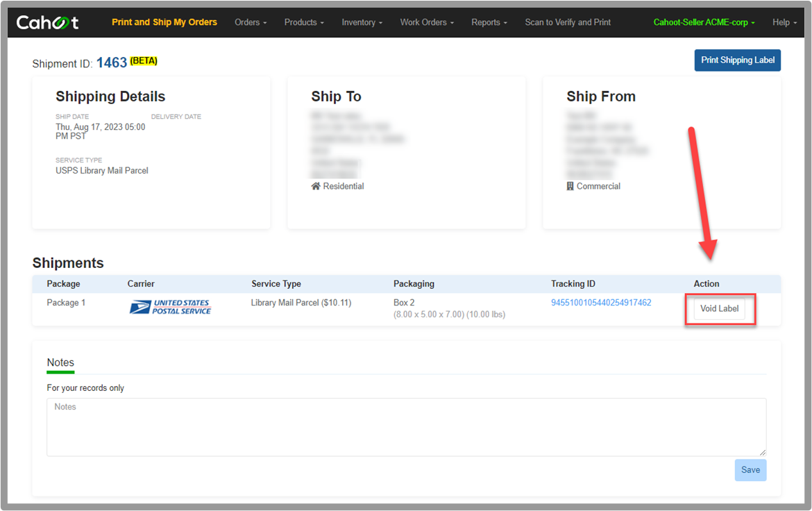Screen dimensions: 812x511
Task: Expand the Inventory dropdown menu
Action: pyautogui.click(x=362, y=22)
